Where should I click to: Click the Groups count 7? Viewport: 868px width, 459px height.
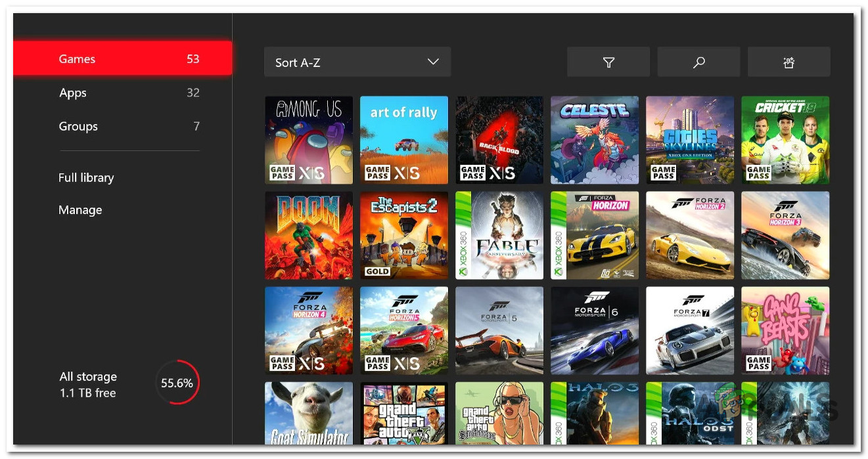point(196,126)
